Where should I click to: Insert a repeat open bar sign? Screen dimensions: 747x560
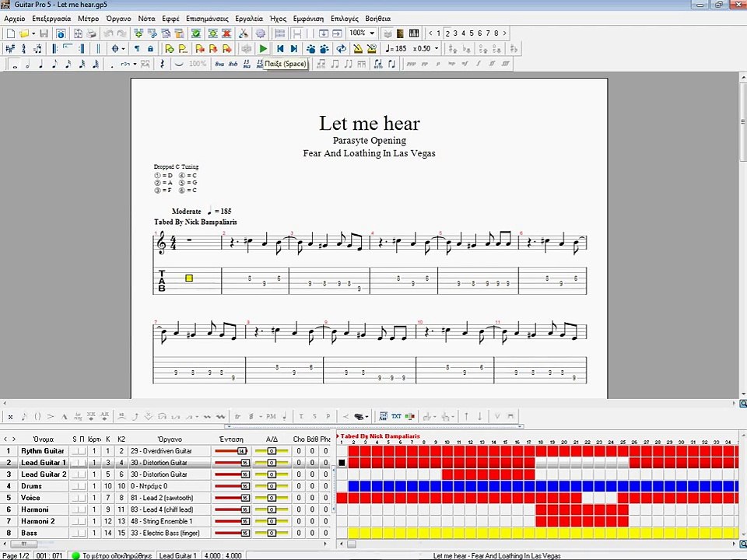(54, 48)
